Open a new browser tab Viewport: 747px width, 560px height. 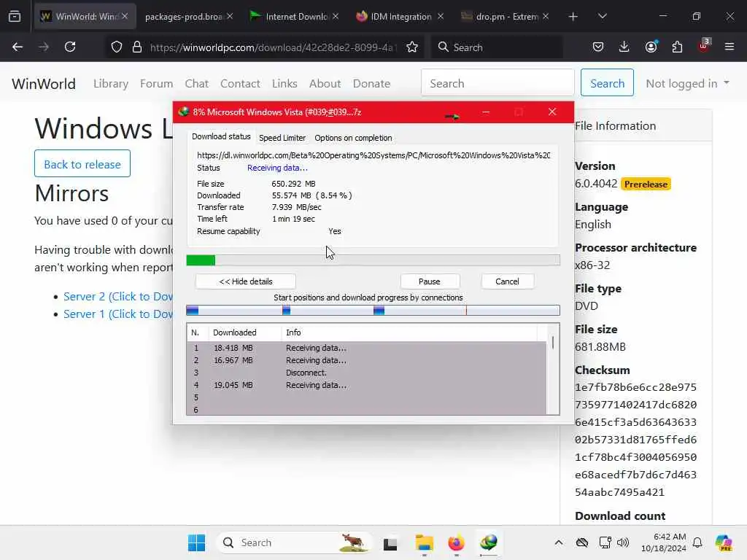573,17
